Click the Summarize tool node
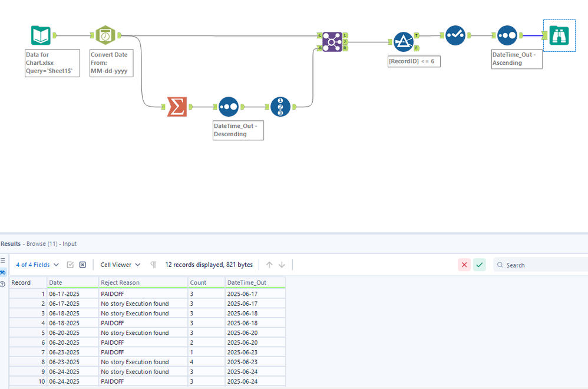Image resolution: width=588 pixels, height=389 pixels. point(177,107)
